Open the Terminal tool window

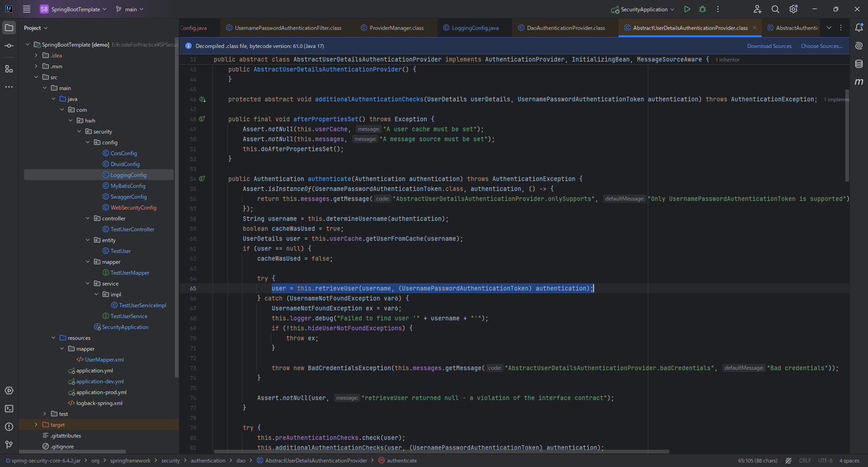pos(9,409)
